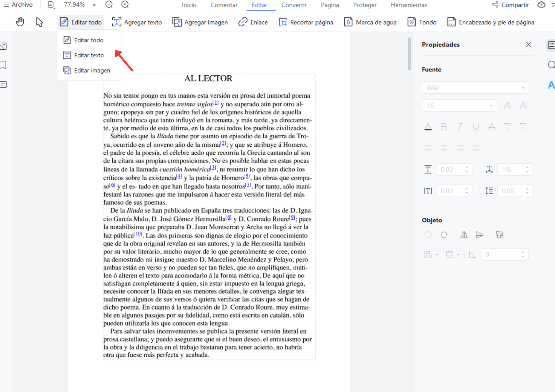Click the character spacing stepper field
This screenshot has width=555, height=392.
[x=454, y=191]
